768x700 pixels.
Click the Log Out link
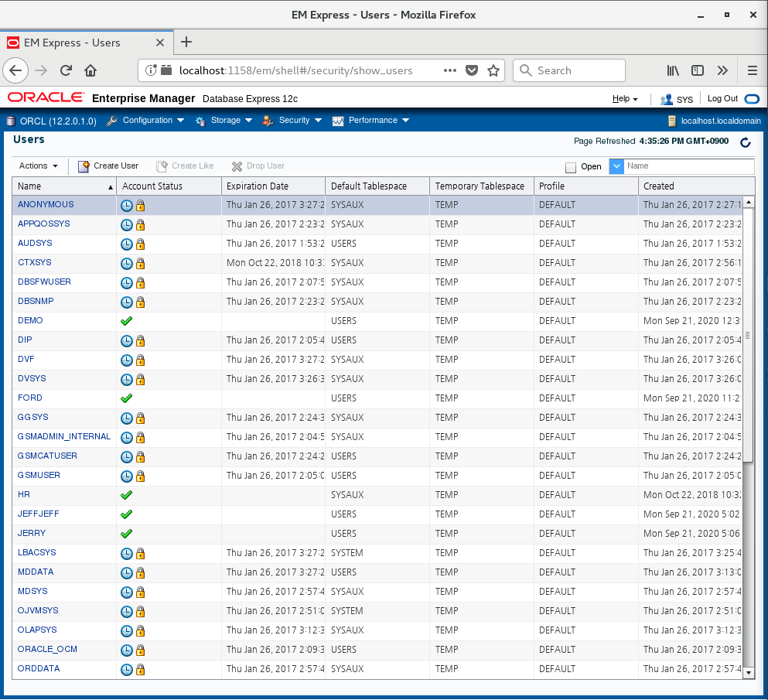722,98
